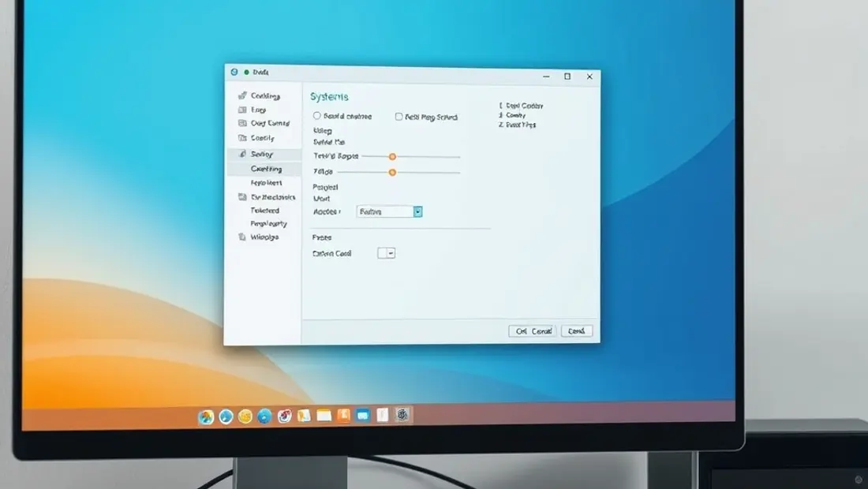Viewport: 868px width, 489px height.
Task: Open the first colorful round dock icon
Action: [206, 417]
